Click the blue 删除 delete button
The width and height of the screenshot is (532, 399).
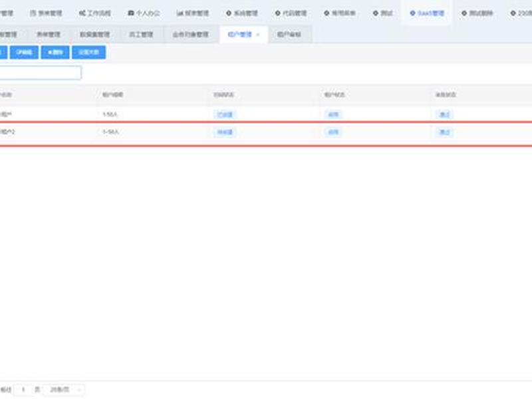pos(55,53)
